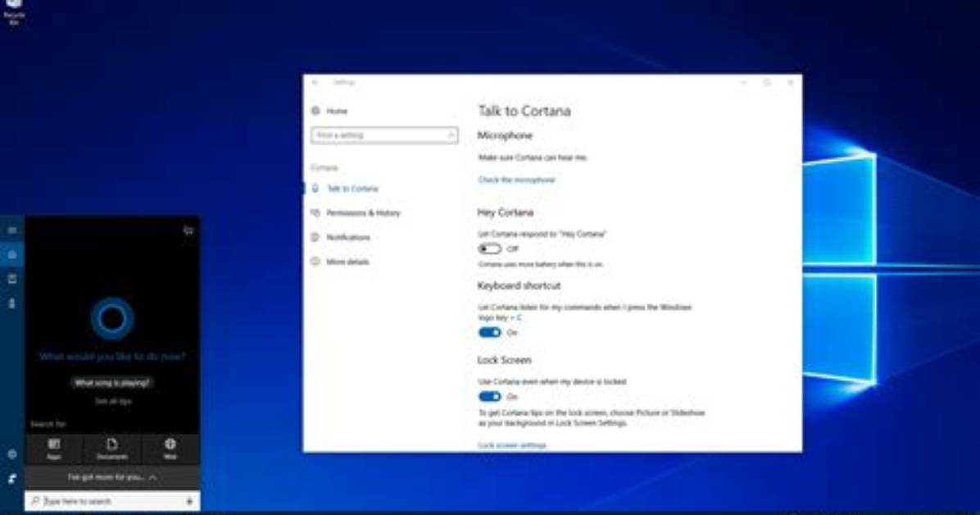Open the Cortana Notifications settings page
The width and height of the screenshot is (980, 515).
pos(341,237)
